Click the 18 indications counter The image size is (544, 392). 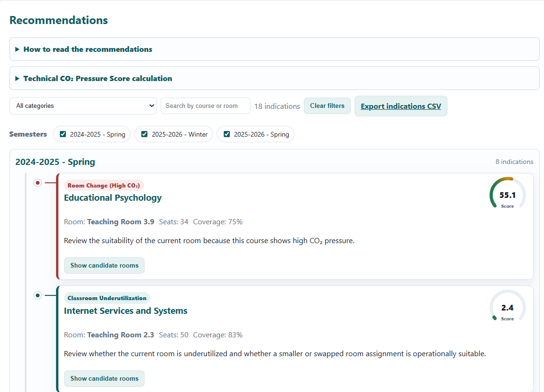tap(277, 106)
